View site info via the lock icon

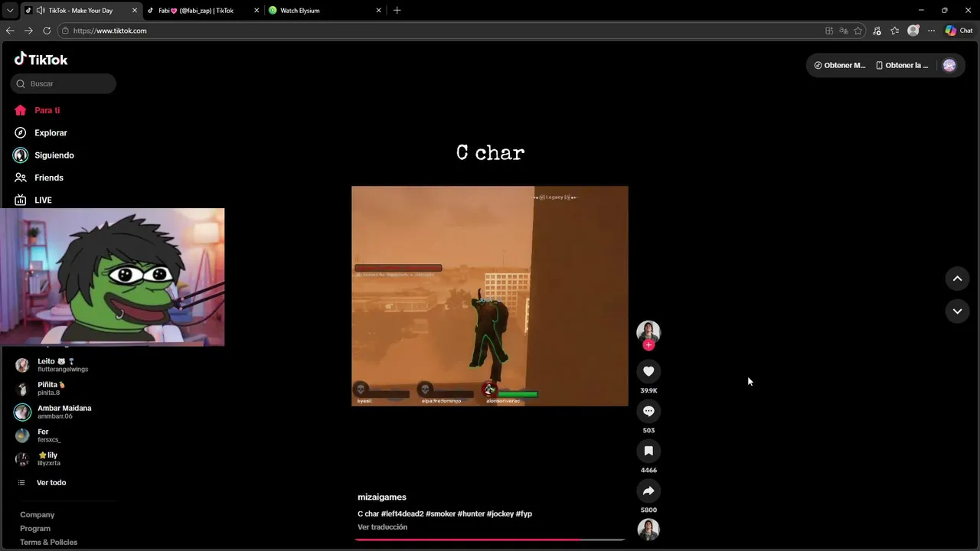click(x=66, y=31)
